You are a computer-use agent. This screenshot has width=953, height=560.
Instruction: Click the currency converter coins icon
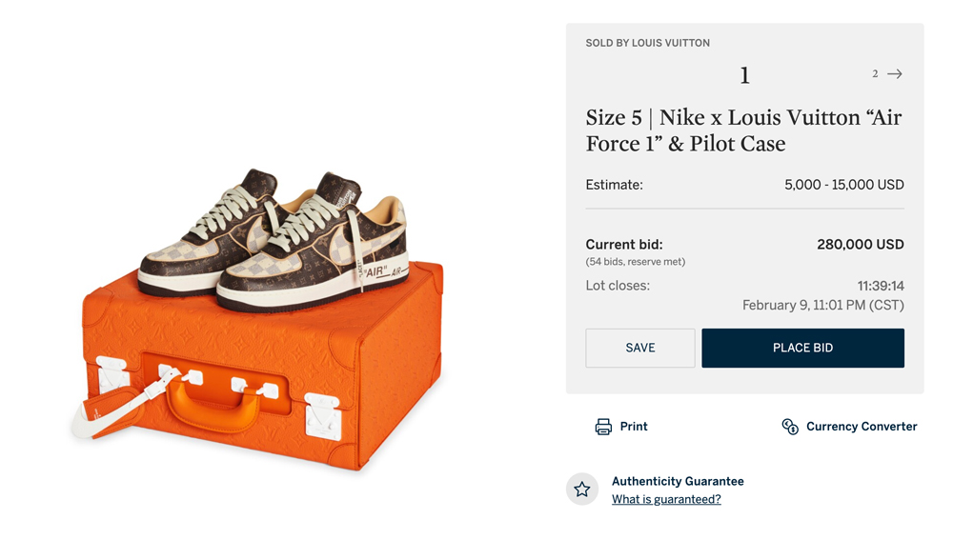click(790, 427)
